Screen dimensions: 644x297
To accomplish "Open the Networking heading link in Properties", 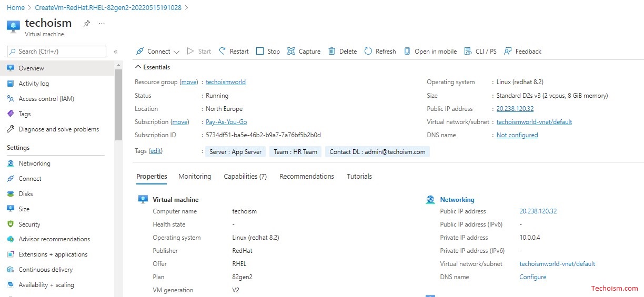I will pos(457,200).
